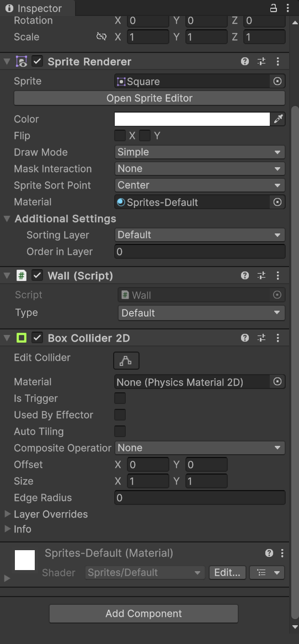
Task: Click the Add Component button
Action: pos(144,614)
